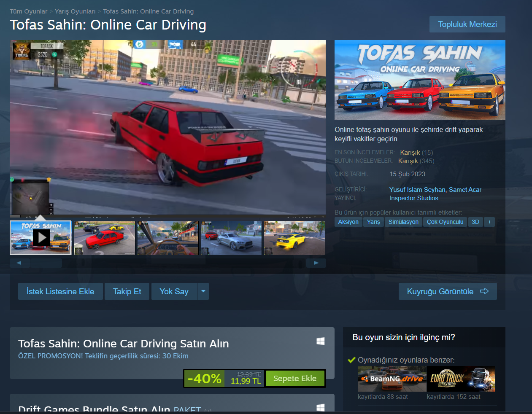Open developer Samet Acar page
This screenshot has height=414, width=532.
point(465,190)
